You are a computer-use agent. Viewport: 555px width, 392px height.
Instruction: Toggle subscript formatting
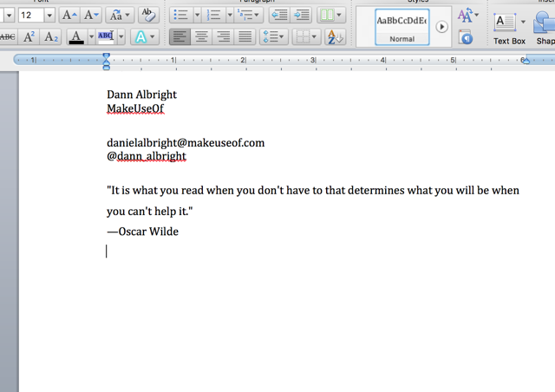point(51,36)
